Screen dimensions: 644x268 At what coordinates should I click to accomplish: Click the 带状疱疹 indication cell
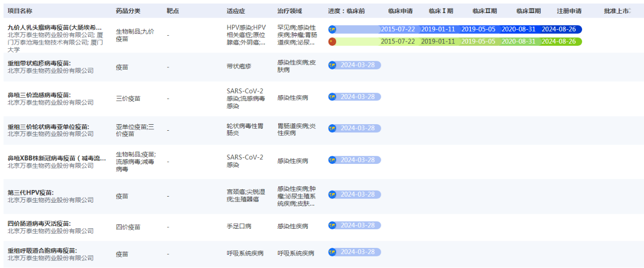(239, 66)
